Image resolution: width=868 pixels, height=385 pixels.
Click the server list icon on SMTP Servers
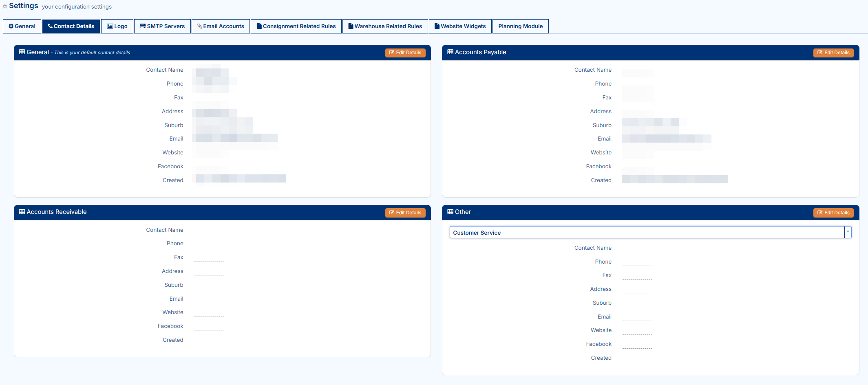[x=143, y=26]
